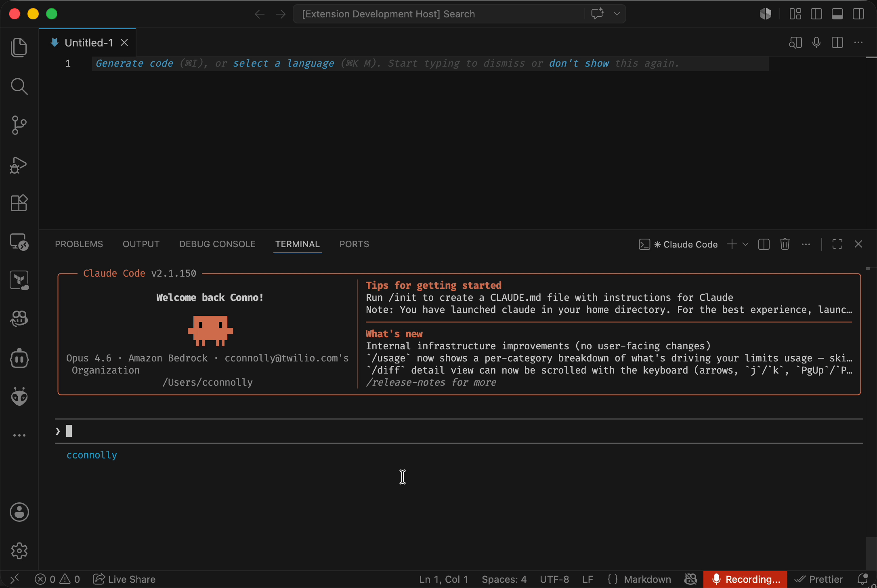Change end of line sequence LF
Screen dimensions: 877x588
[587, 579]
